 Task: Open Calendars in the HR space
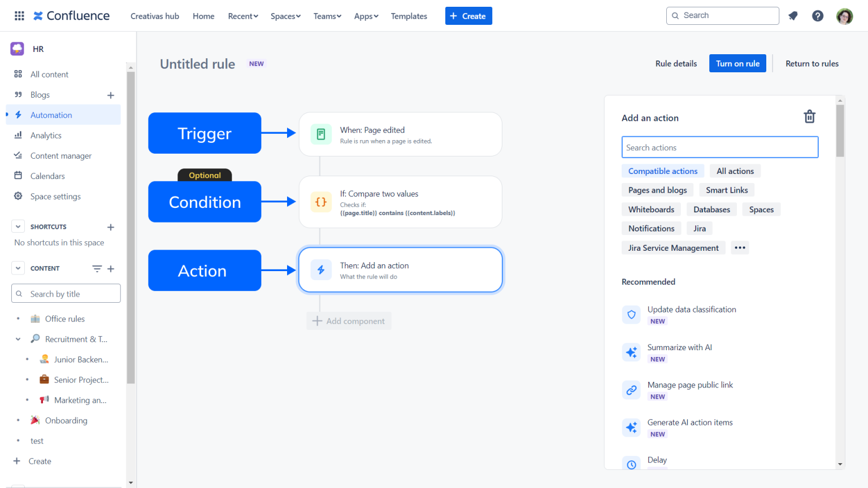click(x=49, y=176)
